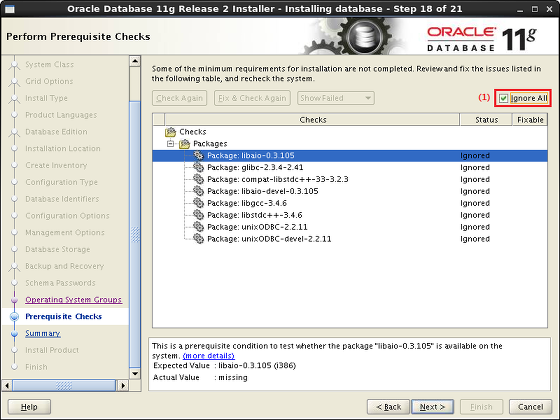This screenshot has height=420, width=560.
Task: Open the Help button
Action: coord(29,407)
